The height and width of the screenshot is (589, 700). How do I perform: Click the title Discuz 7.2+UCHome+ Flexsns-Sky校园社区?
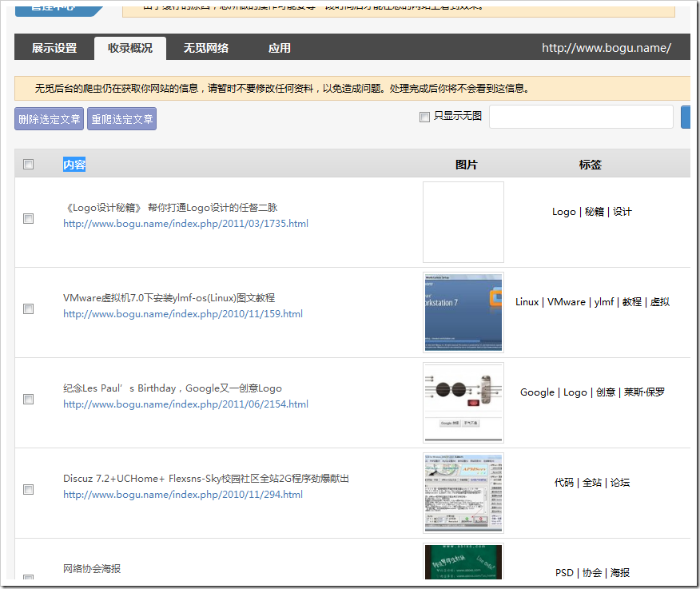206,478
